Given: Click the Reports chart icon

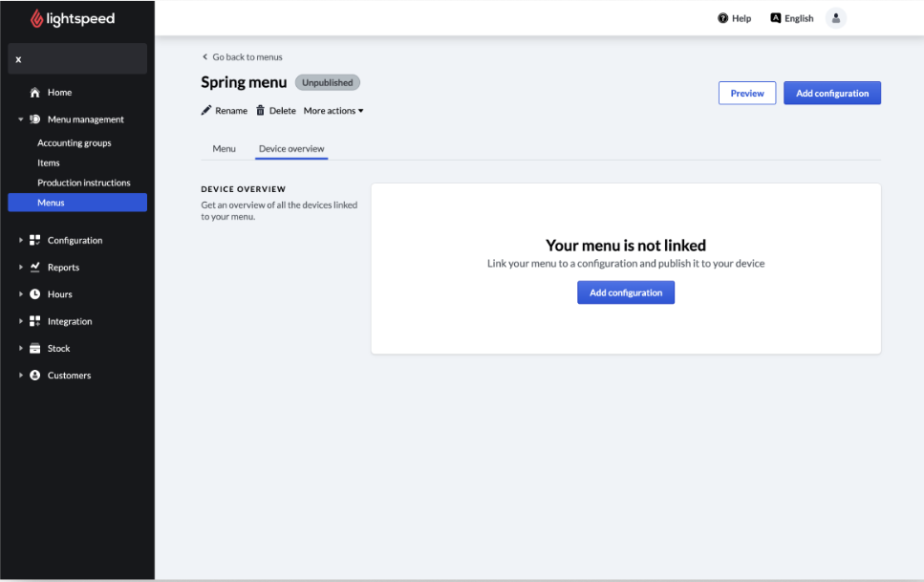Looking at the screenshot, I should coord(35,268).
